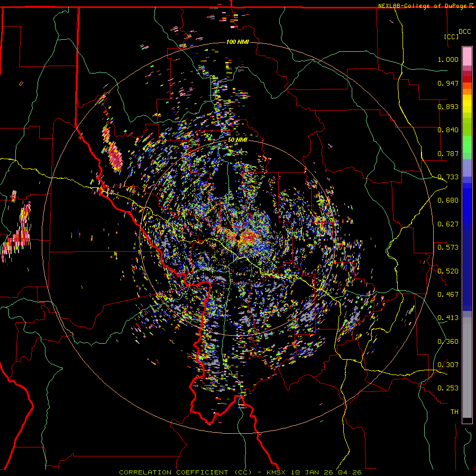Select the 0.787 scale value

[448, 153]
